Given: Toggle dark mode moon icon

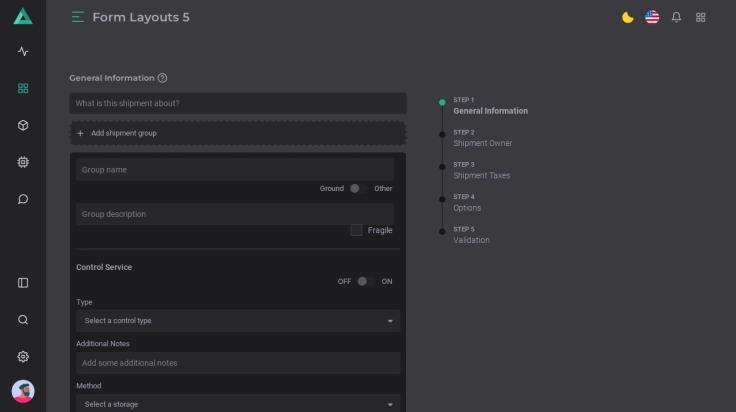Looking at the screenshot, I should coord(628,17).
